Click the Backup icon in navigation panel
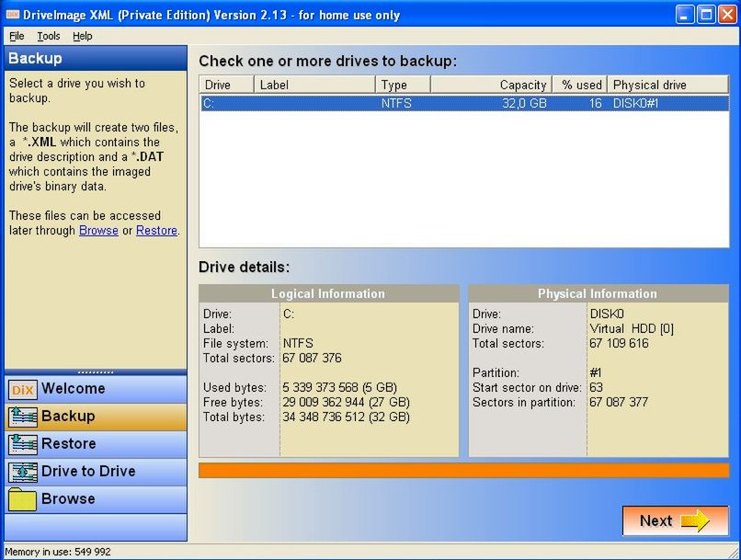This screenshot has width=741, height=560. click(x=22, y=417)
